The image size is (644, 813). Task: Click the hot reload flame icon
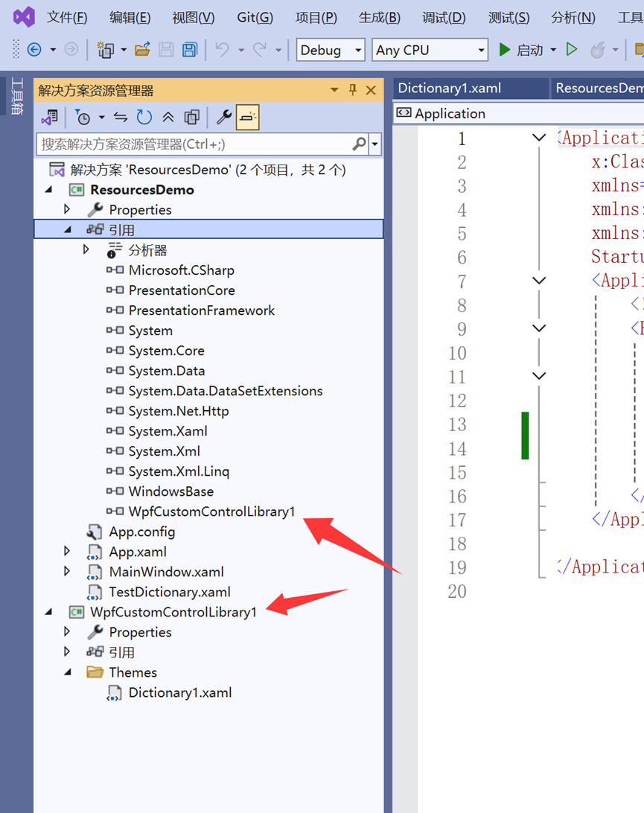coord(598,50)
